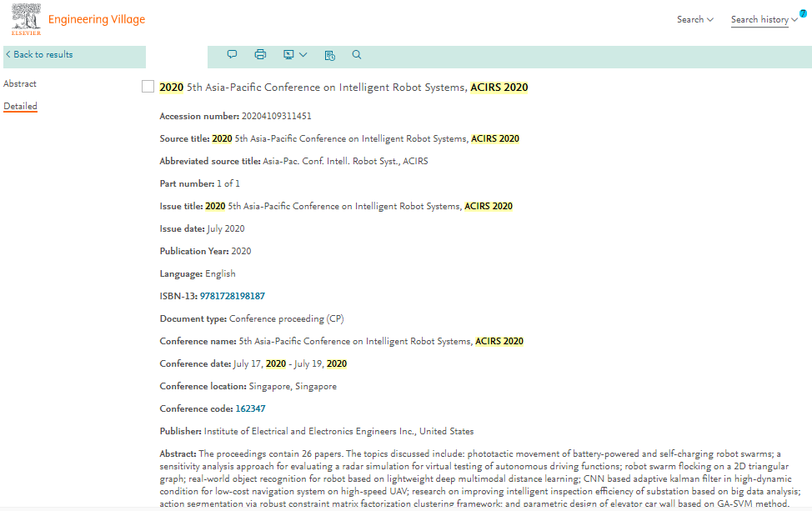Expand the download options chevron
The width and height of the screenshot is (812, 511).
303,54
